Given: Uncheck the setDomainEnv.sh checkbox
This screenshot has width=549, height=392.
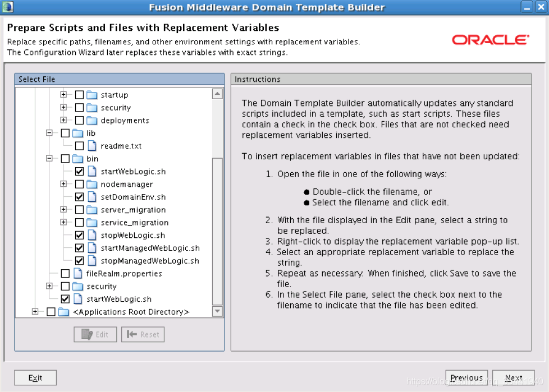Looking at the screenshot, I should click(x=80, y=197).
